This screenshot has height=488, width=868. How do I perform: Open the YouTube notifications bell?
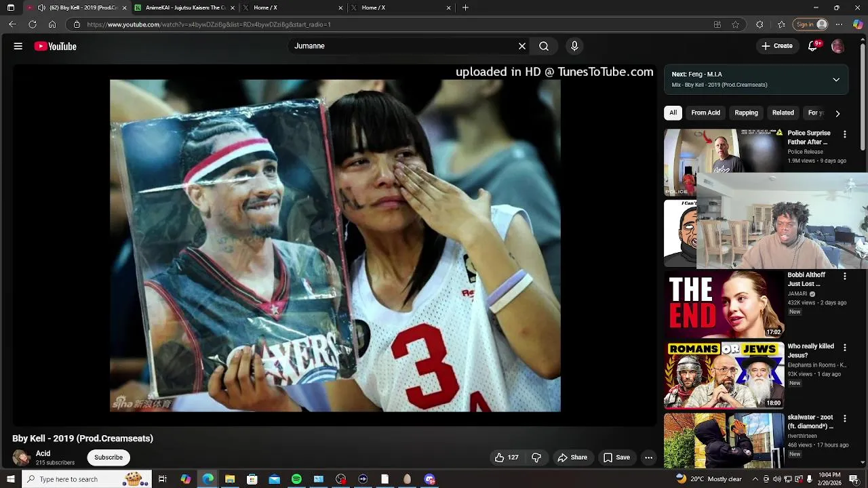pos(813,46)
